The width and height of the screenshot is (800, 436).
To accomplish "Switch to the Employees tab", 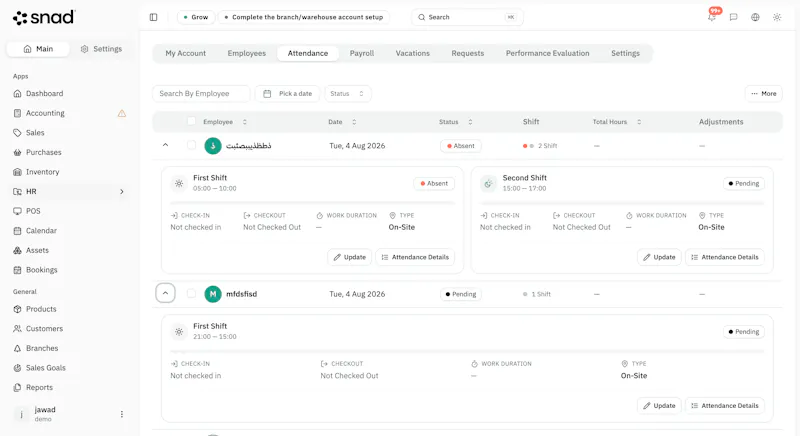I will pos(247,53).
